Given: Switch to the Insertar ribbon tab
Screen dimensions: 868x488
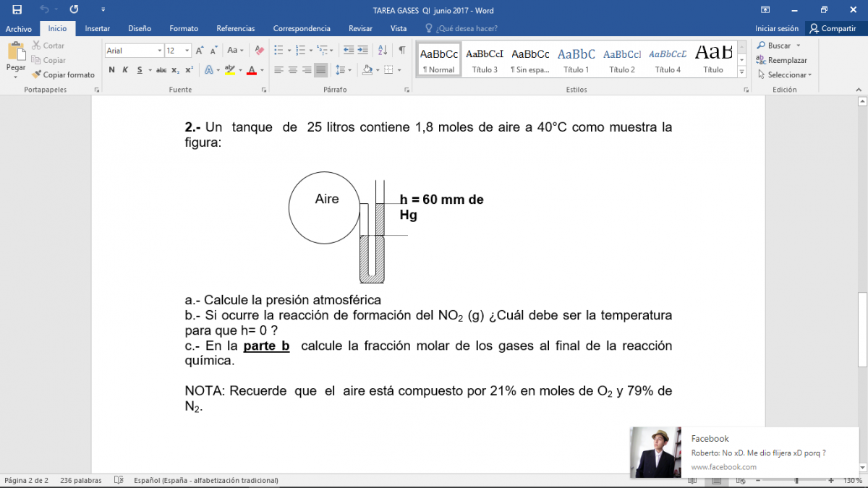Looking at the screenshot, I should (x=98, y=29).
